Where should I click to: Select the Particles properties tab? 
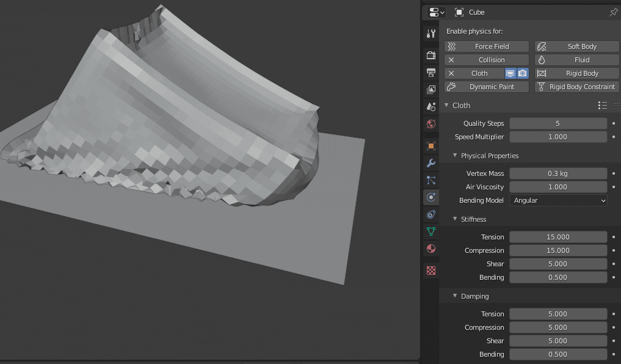430,180
